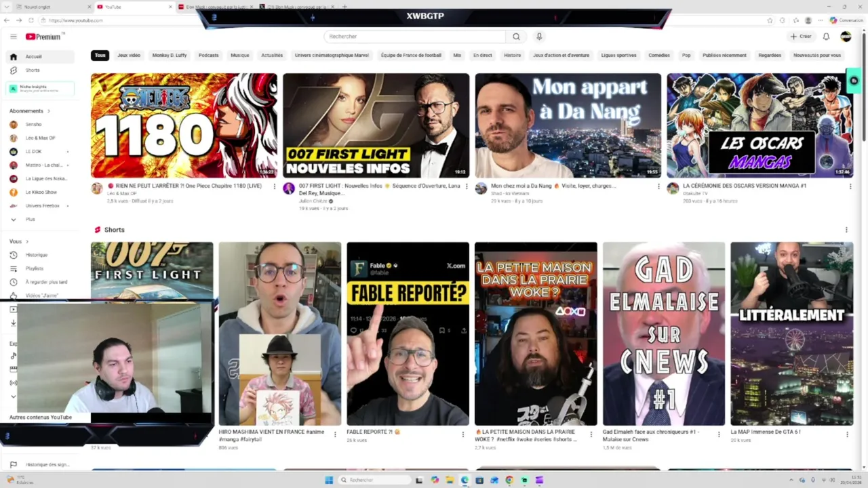Open options menu for One Piece 1180 video

pyautogui.click(x=274, y=186)
